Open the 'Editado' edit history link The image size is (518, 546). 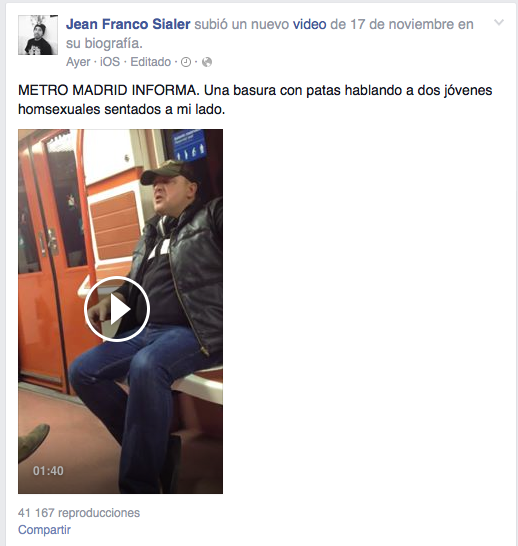pos(151,62)
